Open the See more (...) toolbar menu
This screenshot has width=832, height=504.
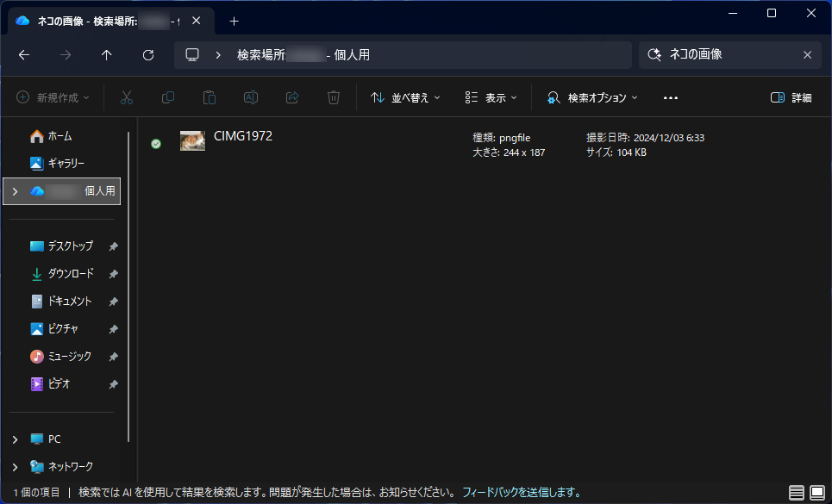coord(671,97)
